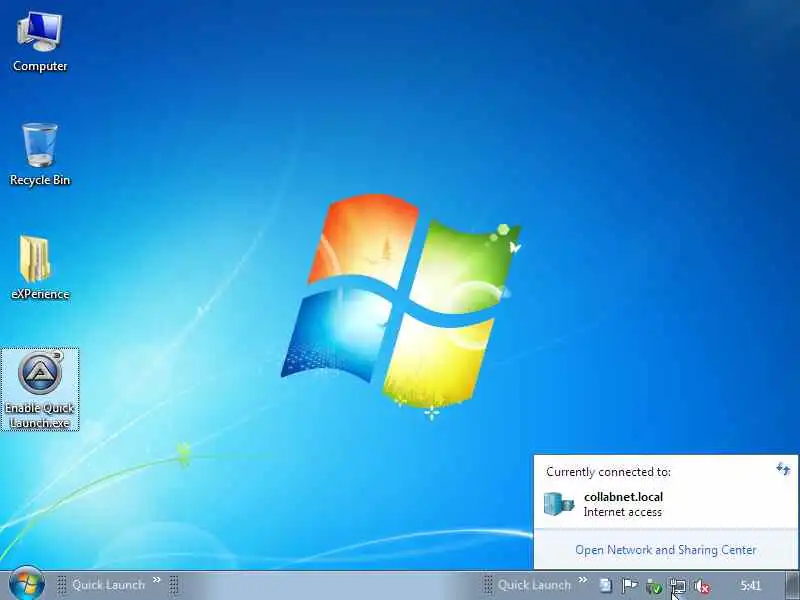Open the Action Center flag icon
The height and width of the screenshot is (600, 800).
pyautogui.click(x=630, y=586)
